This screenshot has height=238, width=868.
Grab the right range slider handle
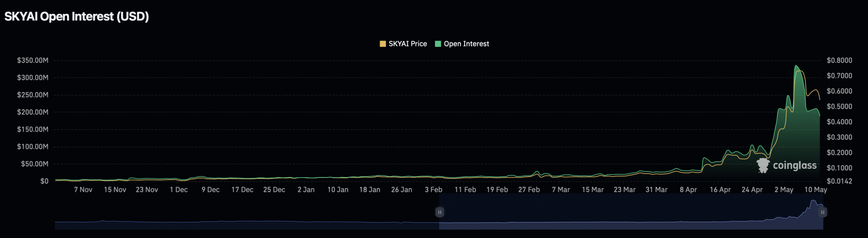click(823, 212)
